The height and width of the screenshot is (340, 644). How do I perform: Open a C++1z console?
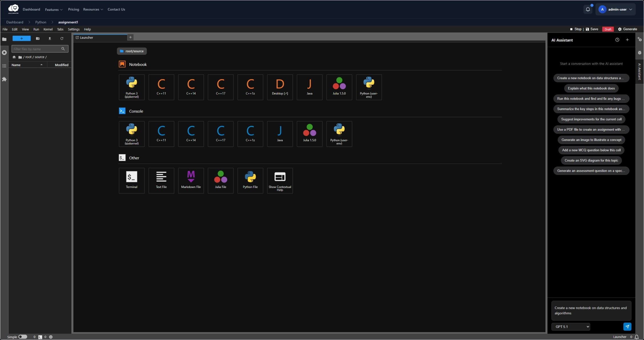coord(250,134)
